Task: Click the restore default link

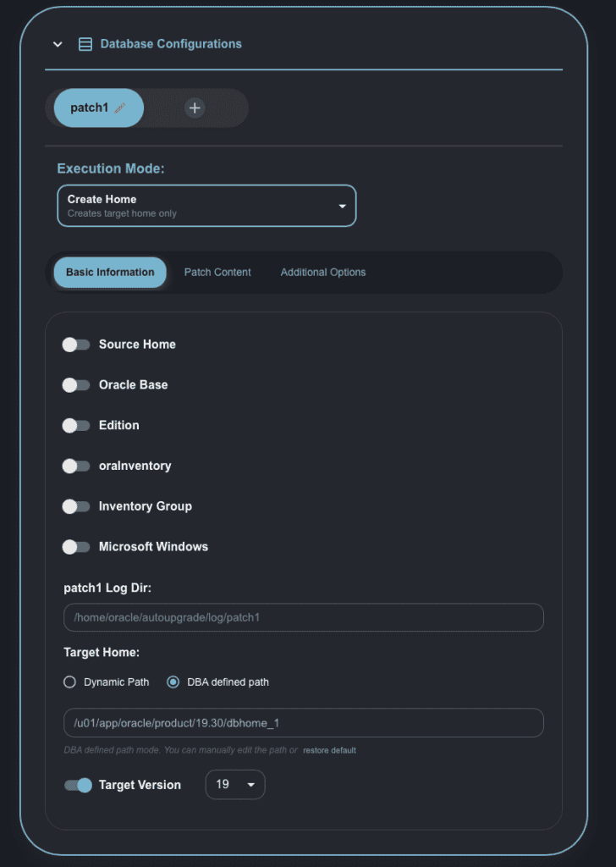Action: tap(329, 750)
